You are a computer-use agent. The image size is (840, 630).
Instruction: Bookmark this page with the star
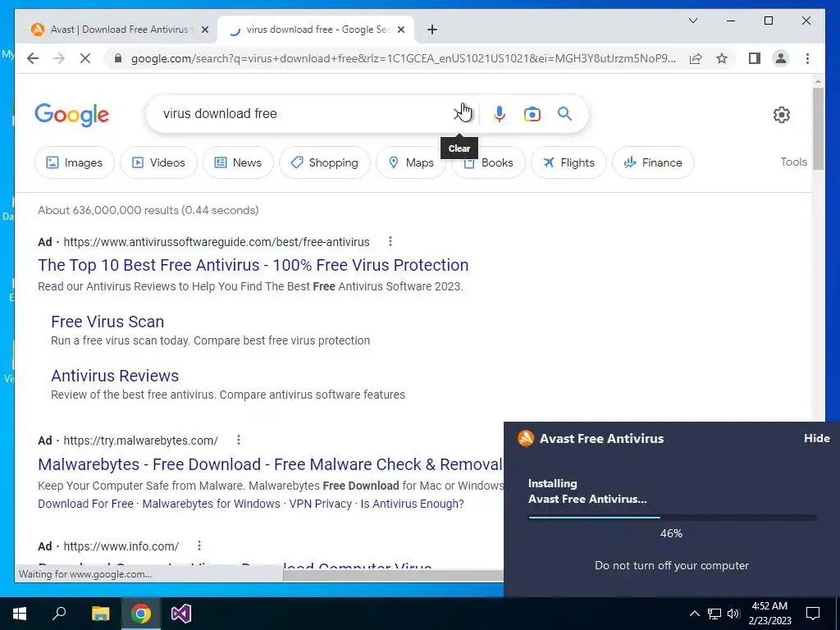click(722, 58)
